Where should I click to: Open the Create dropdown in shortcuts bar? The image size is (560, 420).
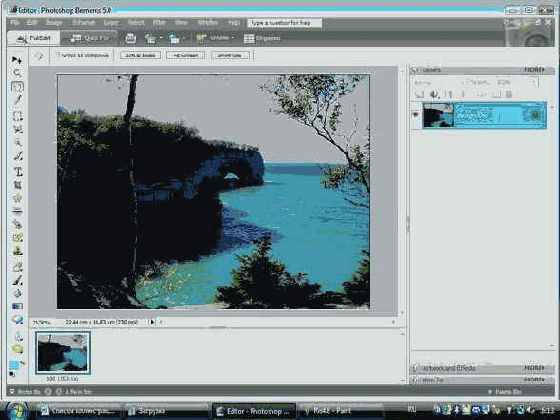point(216,38)
